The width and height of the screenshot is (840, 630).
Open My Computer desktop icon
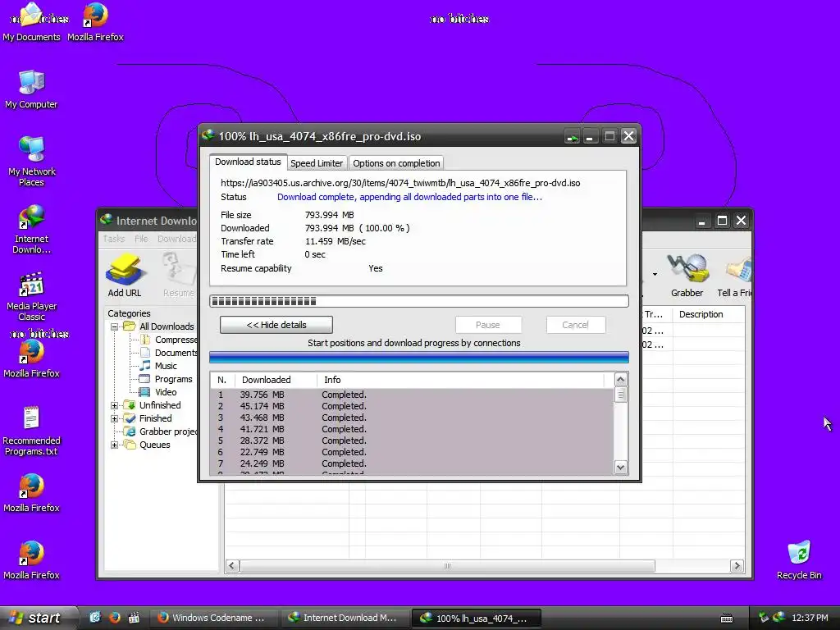pyautogui.click(x=32, y=89)
